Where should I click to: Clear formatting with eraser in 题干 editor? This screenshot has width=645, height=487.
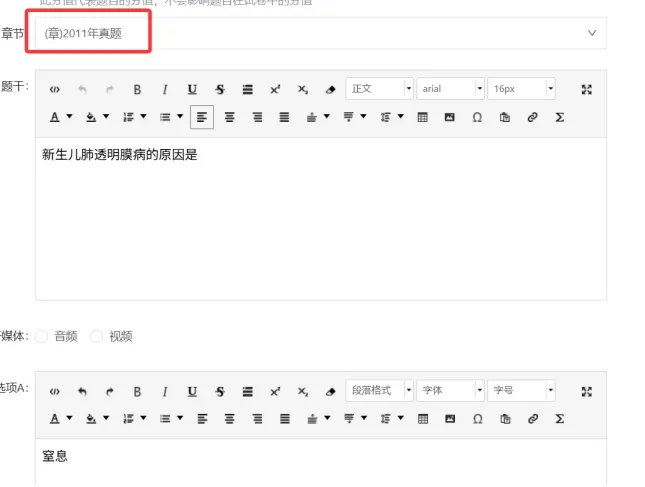[330, 89]
